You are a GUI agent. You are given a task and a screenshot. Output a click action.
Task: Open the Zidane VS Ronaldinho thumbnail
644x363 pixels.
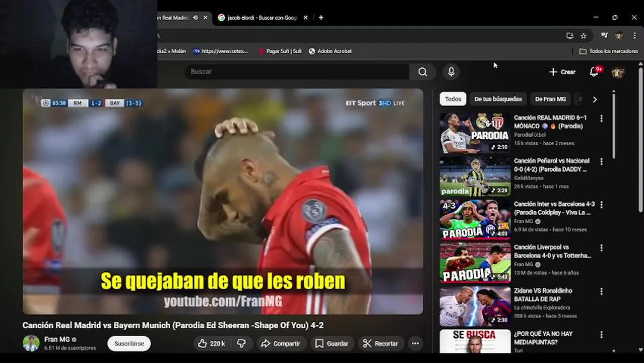(475, 306)
